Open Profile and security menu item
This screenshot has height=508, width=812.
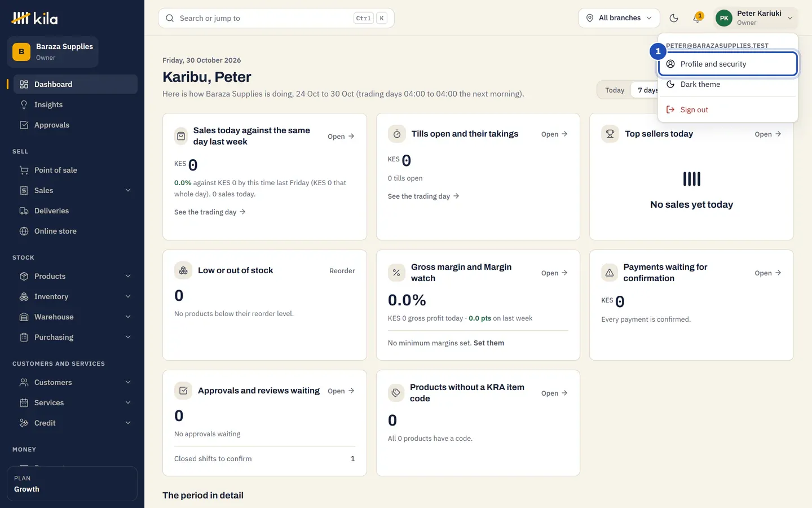pos(727,64)
